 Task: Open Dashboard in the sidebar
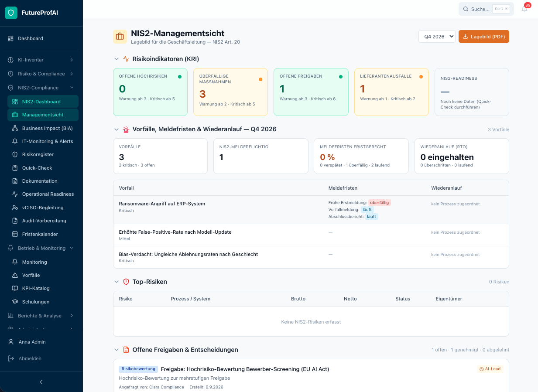41,38
